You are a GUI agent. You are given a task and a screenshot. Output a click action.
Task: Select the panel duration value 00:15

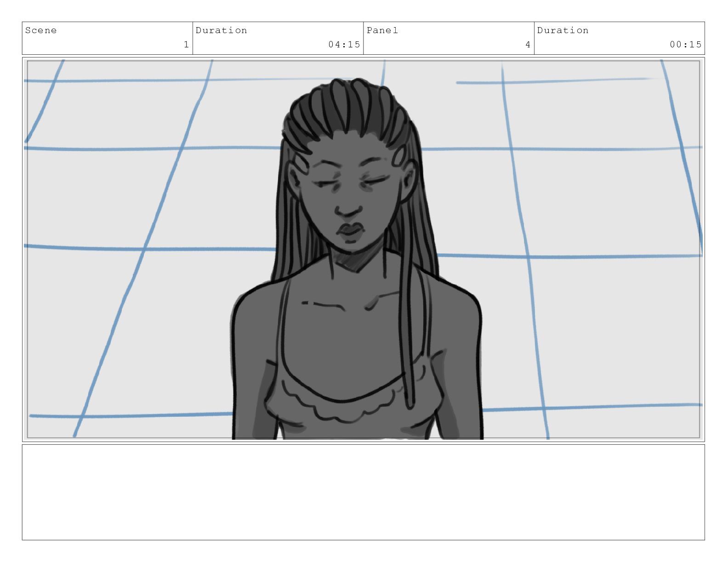686,45
